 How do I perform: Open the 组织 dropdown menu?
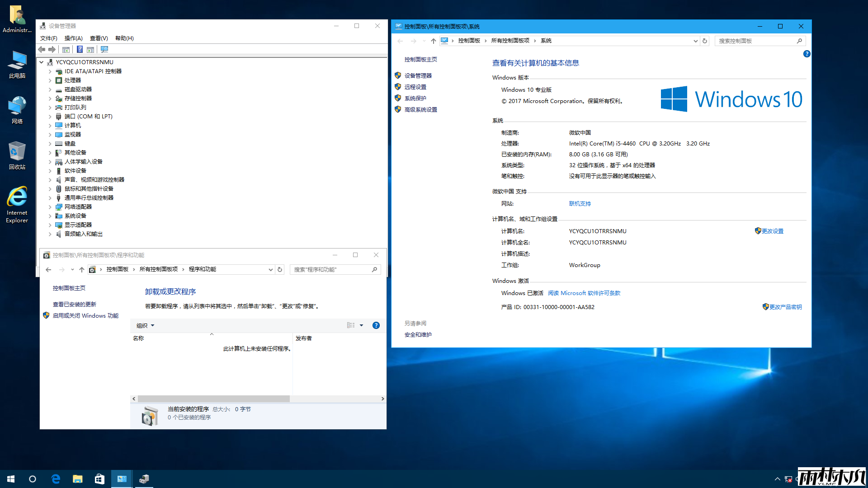pyautogui.click(x=145, y=325)
